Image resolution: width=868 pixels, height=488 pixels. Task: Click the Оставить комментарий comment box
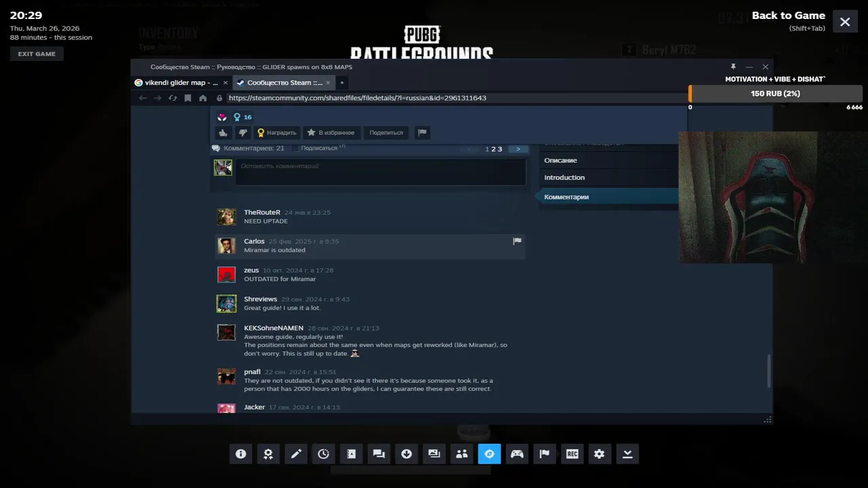[x=380, y=172]
